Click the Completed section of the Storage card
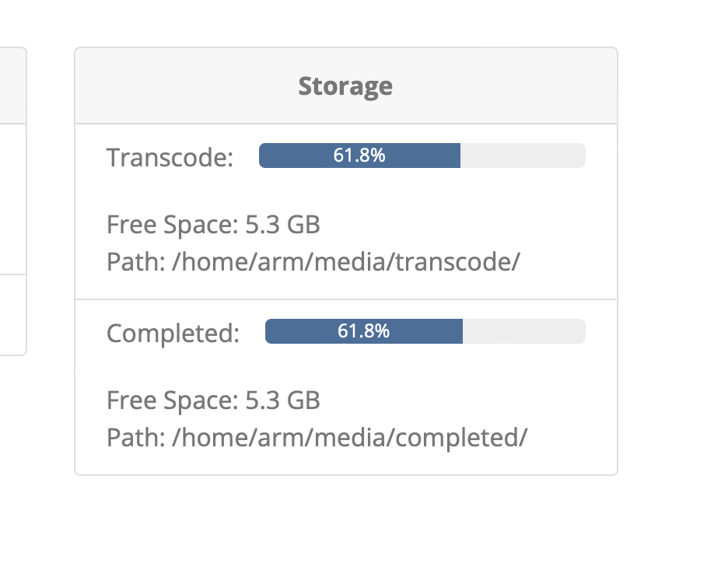This screenshot has height=563, width=728. (x=345, y=385)
